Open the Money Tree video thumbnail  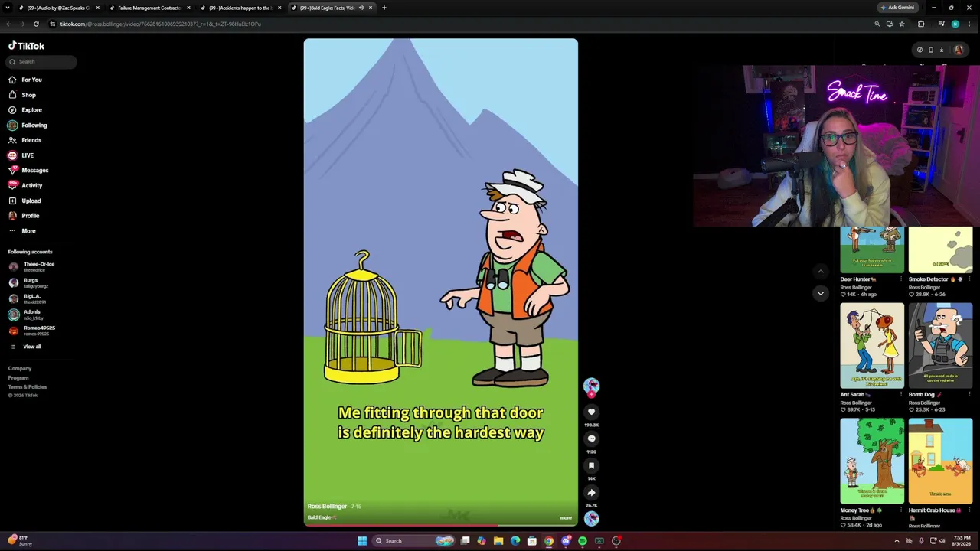tap(872, 461)
